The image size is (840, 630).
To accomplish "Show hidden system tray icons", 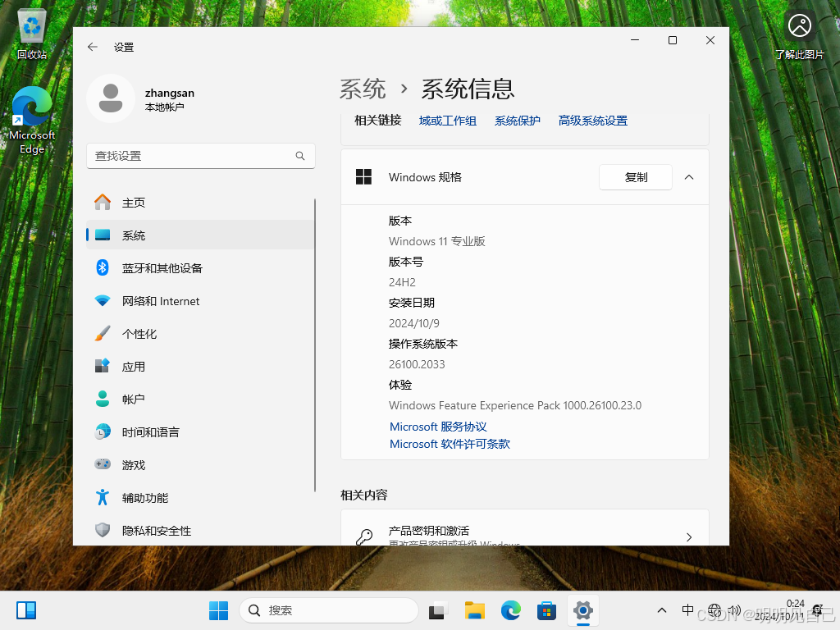I will 662,610.
